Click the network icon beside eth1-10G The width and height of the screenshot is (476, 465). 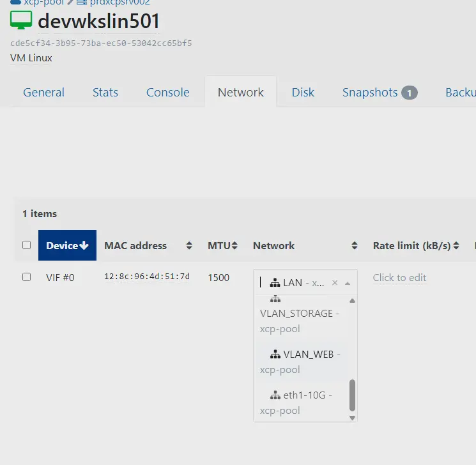tap(275, 395)
